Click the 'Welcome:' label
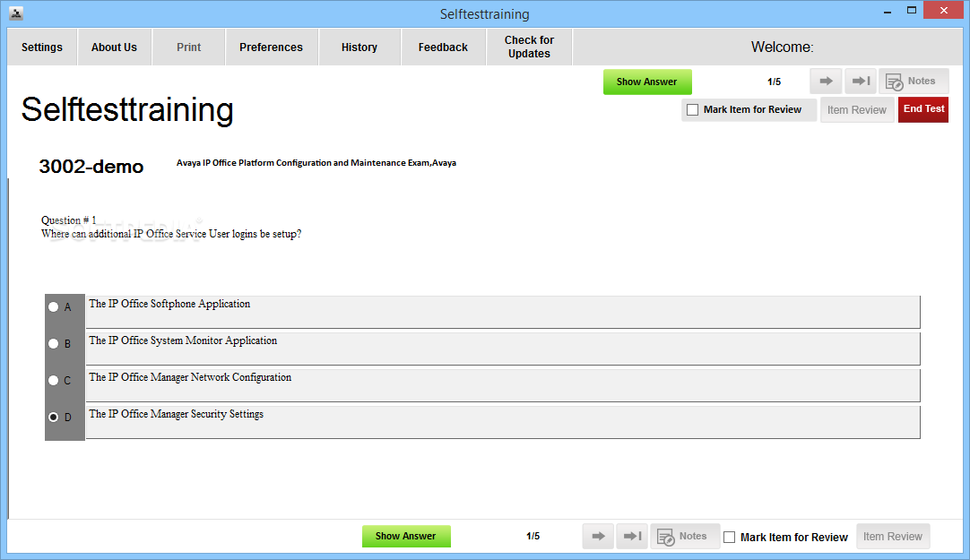 782,47
